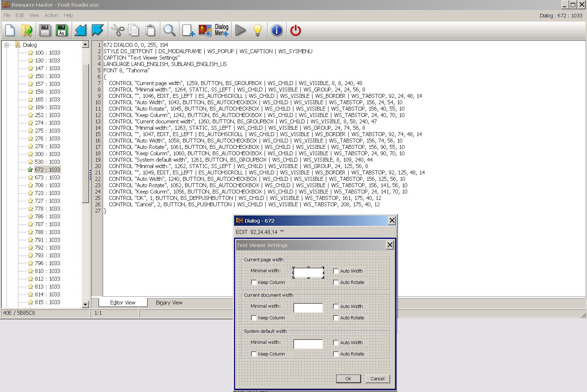Open a file with the folder icon
Viewport: 587px width, 392px height.
27,30
